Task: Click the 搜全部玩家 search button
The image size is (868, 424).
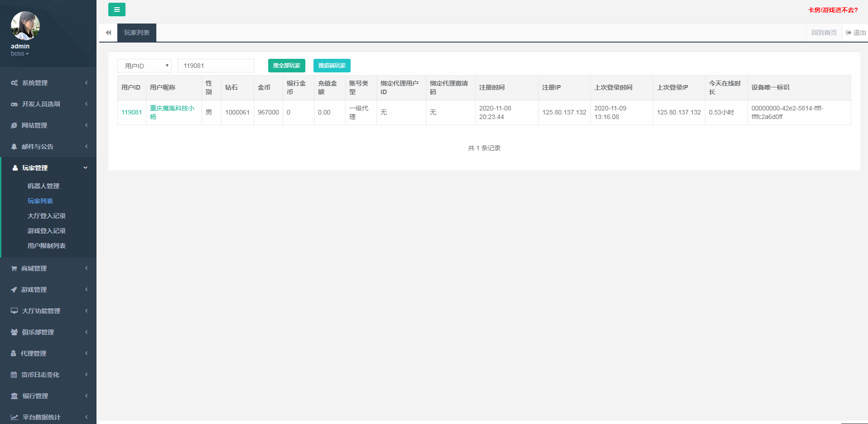Action: click(287, 66)
